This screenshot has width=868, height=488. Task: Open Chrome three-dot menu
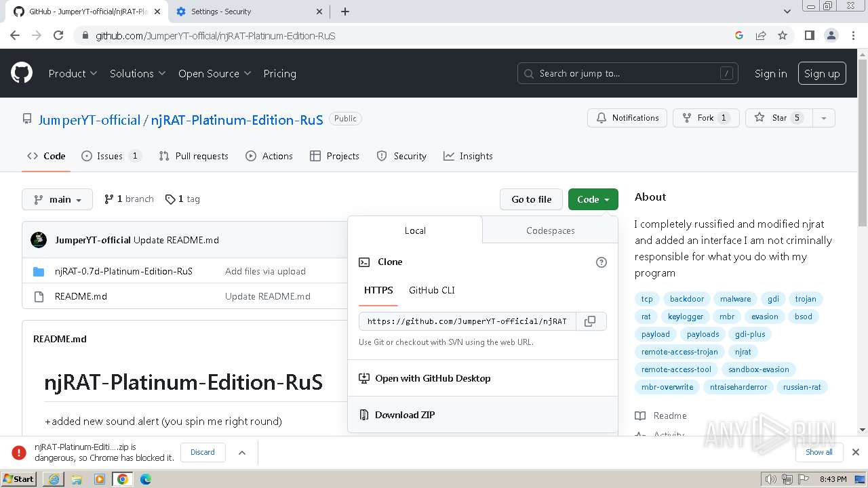point(852,35)
